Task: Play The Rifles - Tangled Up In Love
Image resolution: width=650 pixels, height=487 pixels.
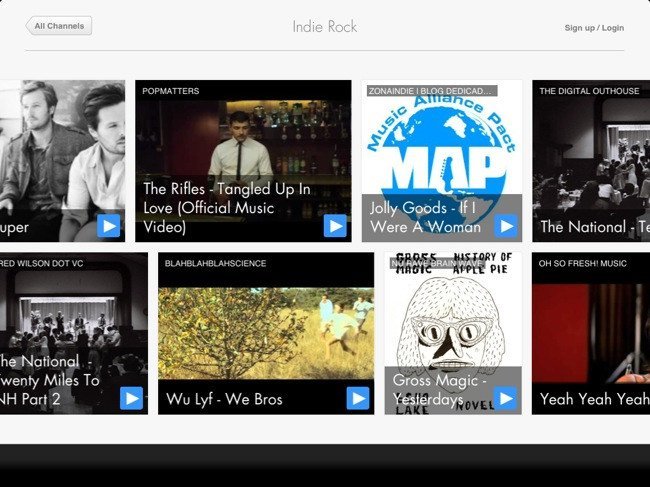Action: click(x=335, y=226)
